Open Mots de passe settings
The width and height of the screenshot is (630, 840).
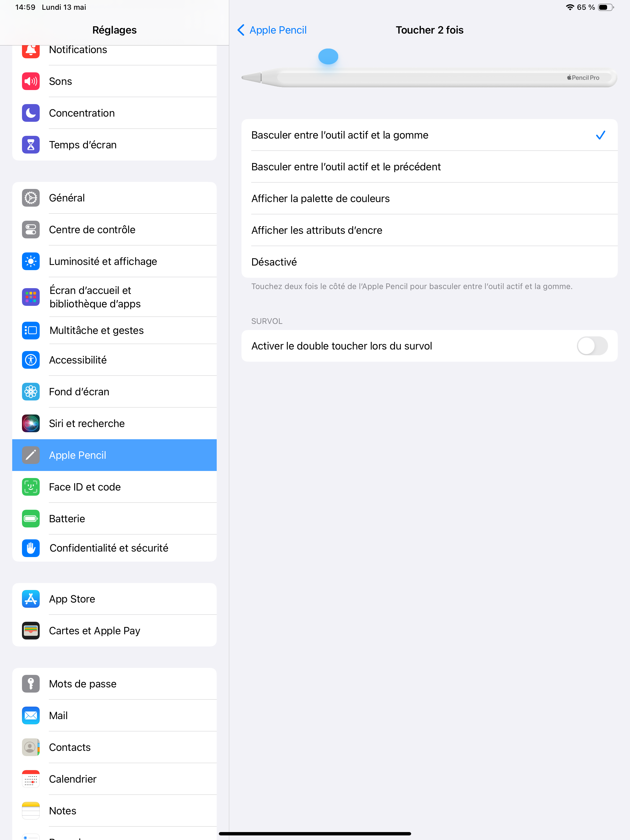[114, 684]
